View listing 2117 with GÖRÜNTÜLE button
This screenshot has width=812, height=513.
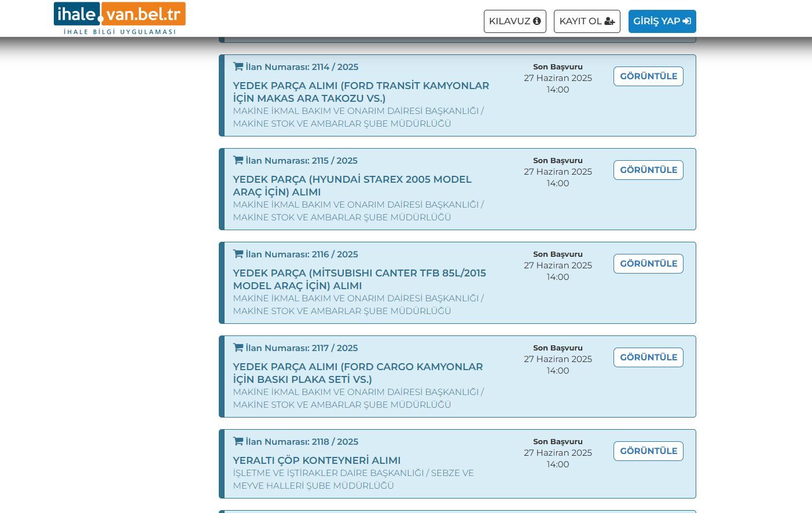pyautogui.click(x=648, y=357)
